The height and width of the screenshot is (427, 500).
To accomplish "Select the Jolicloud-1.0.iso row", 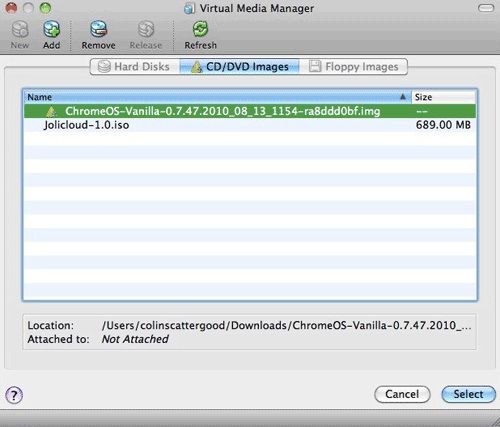I will [x=250, y=125].
